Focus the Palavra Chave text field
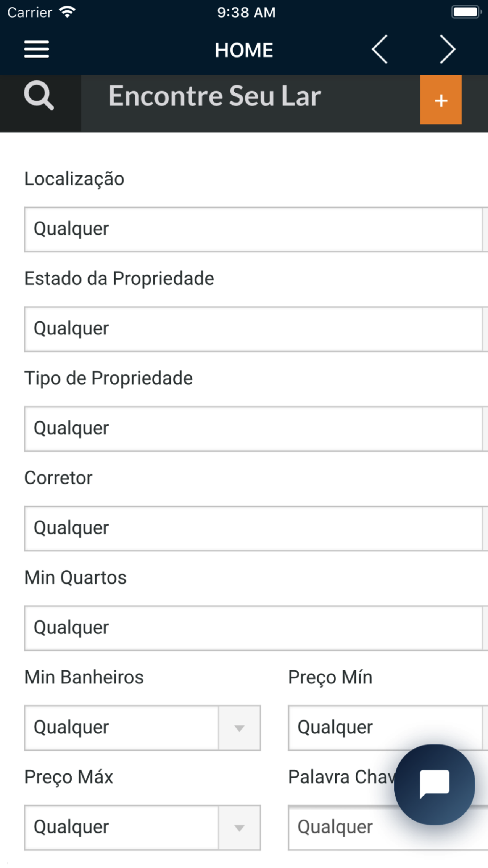Screen dimensions: 488x868 click(x=342, y=827)
